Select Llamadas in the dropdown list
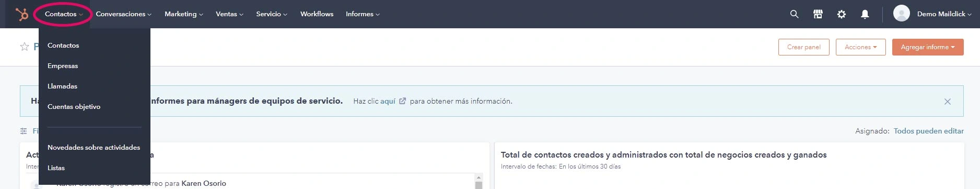The width and height of the screenshot is (980, 189). pyautogui.click(x=62, y=86)
